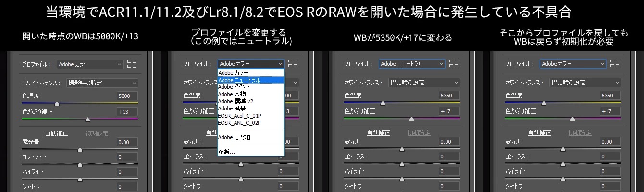Click ハイライト value field in first panel

(x=127, y=172)
